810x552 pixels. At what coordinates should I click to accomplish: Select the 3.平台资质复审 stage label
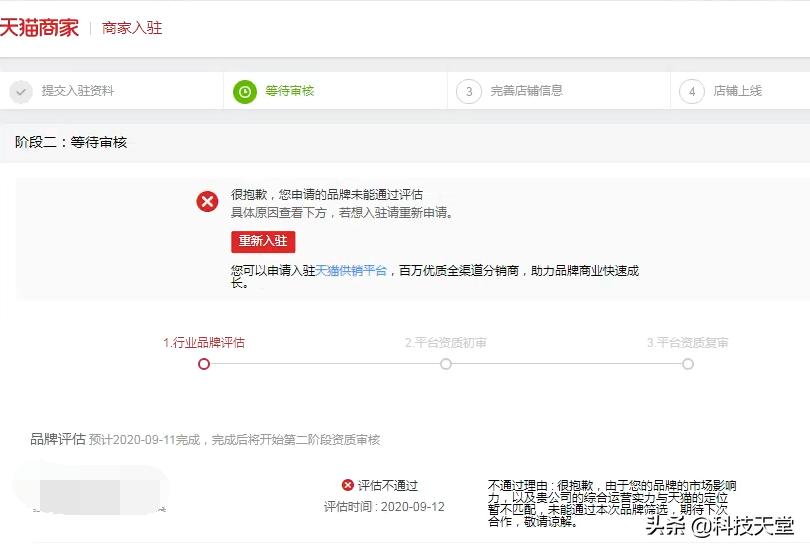(688, 342)
